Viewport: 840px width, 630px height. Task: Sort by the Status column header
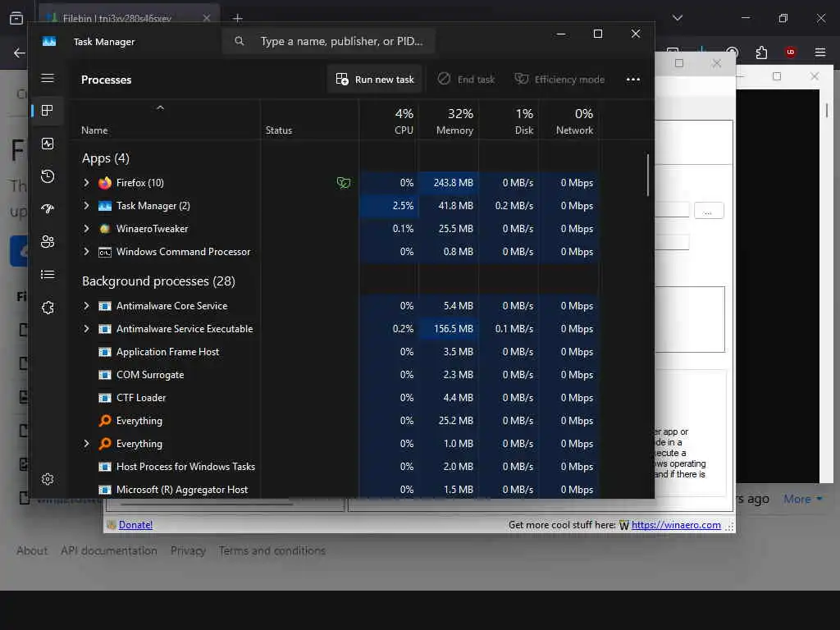pos(309,120)
